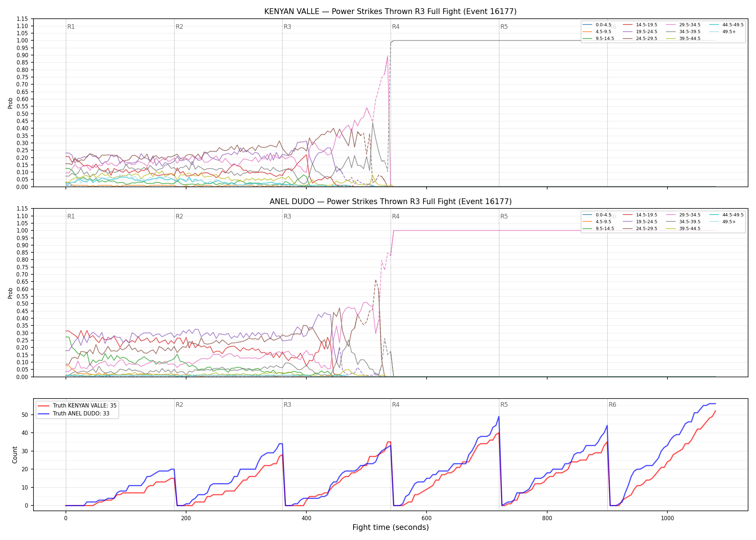Click the 800 tick on the fight time axis
The image size is (756, 540).
(547, 518)
